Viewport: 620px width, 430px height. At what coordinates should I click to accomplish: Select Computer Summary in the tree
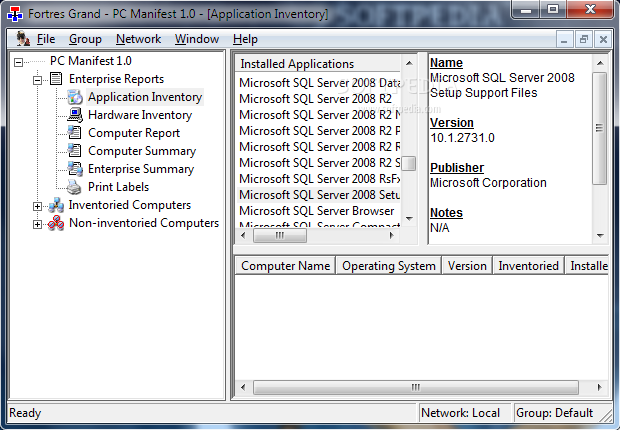pos(142,151)
